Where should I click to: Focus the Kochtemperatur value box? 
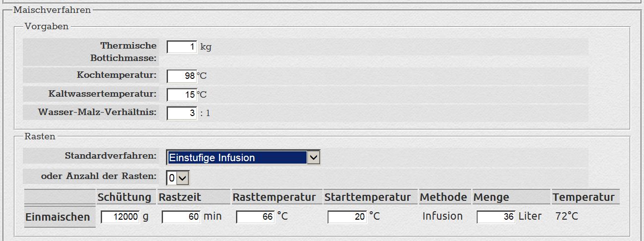182,76
